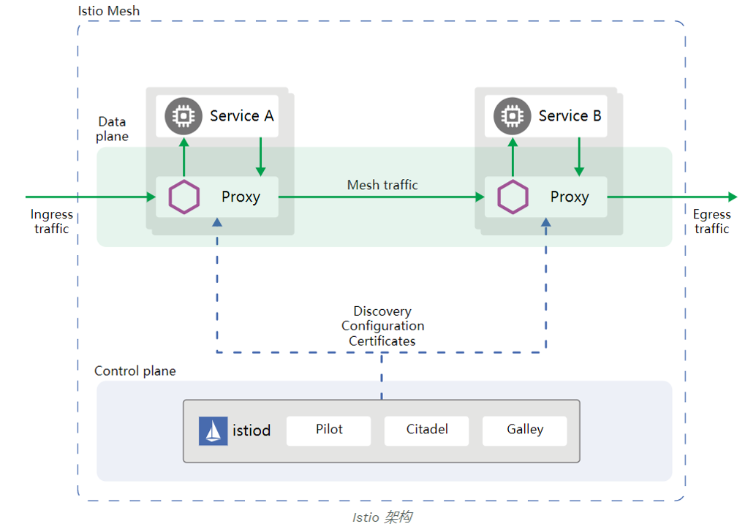This screenshot has height=532, width=756.
Task: Click the 'Certificates' text
Action: tap(382, 341)
